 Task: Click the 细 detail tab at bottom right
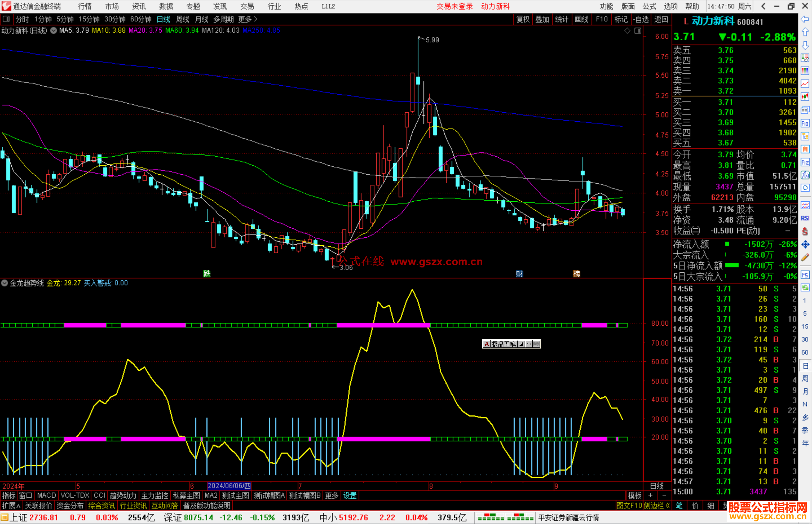pyautogui.click(x=710, y=506)
